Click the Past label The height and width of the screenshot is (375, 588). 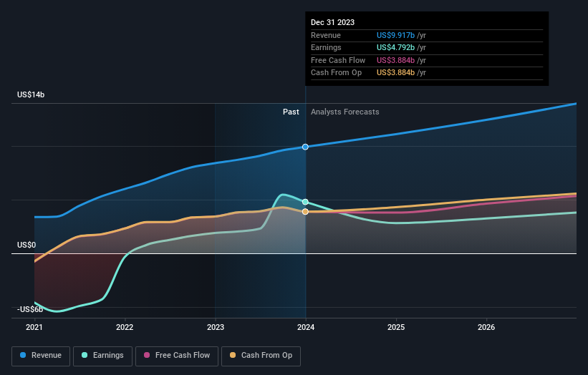coord(291,112)
